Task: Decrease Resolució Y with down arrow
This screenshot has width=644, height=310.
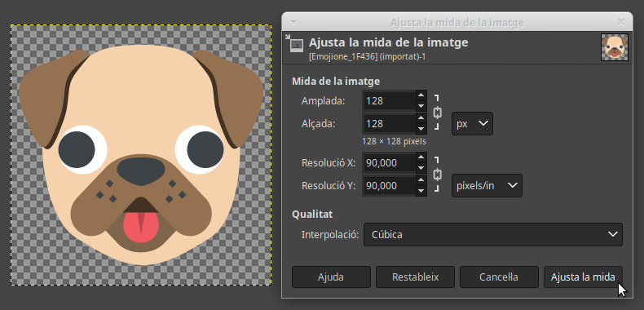Action: point(421,191)
